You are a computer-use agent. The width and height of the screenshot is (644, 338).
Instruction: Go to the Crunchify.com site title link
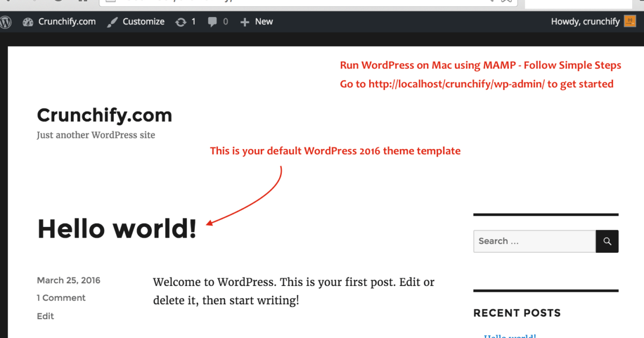[105, 115]
